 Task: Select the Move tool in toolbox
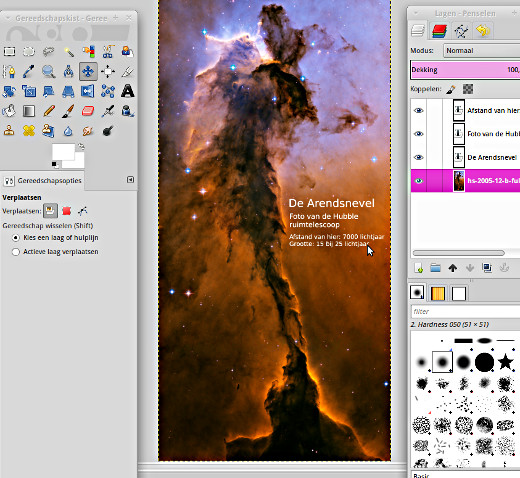[88, 71]
